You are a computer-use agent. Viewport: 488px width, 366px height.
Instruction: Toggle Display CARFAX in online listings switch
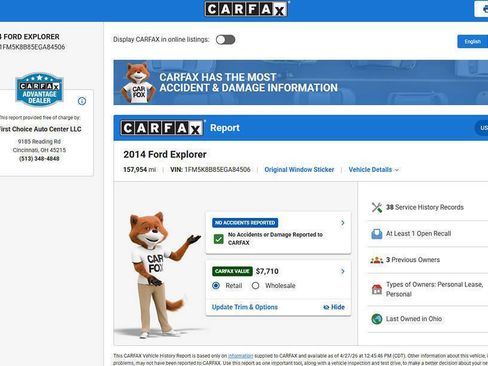click(x=225, y=40)
